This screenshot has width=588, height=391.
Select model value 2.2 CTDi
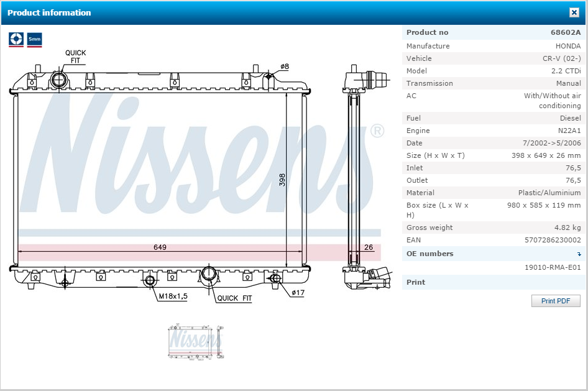566,71
